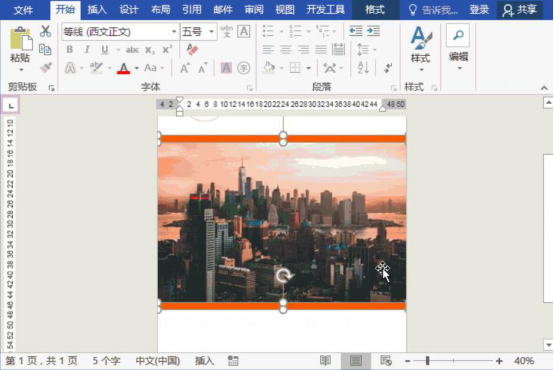Apply character border icon
Screen dimensions: 554x370
(x=243, y=31)
